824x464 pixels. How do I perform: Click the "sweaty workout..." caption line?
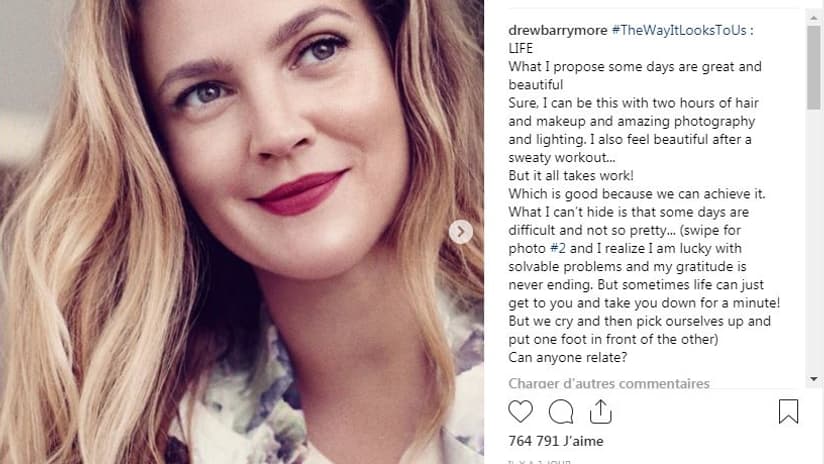pos(563,158)
